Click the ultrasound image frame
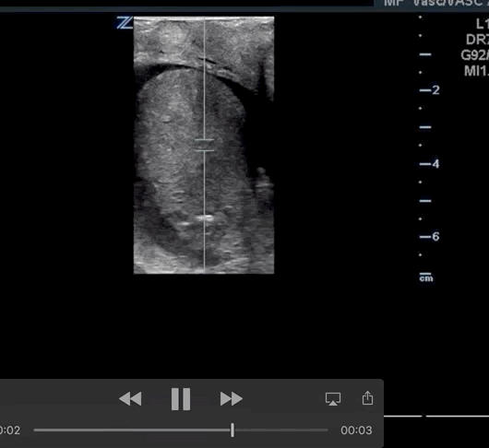The image size is (489, 448). (204, 145)
